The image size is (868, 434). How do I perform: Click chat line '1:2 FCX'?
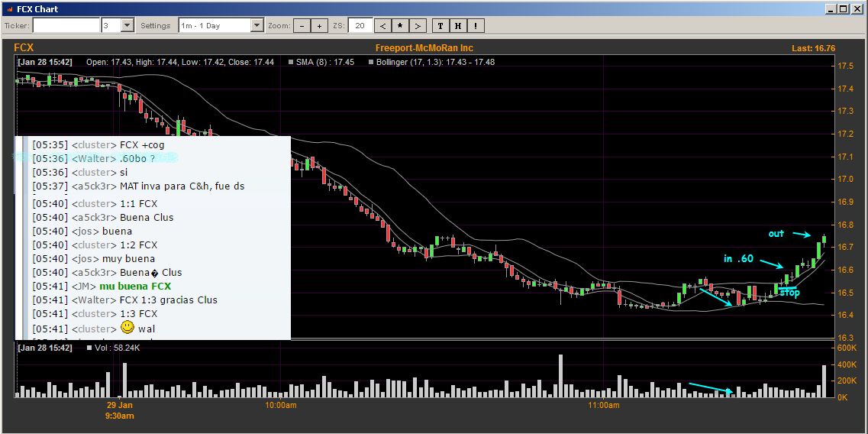pyautogui.click(x=138, y=245)
